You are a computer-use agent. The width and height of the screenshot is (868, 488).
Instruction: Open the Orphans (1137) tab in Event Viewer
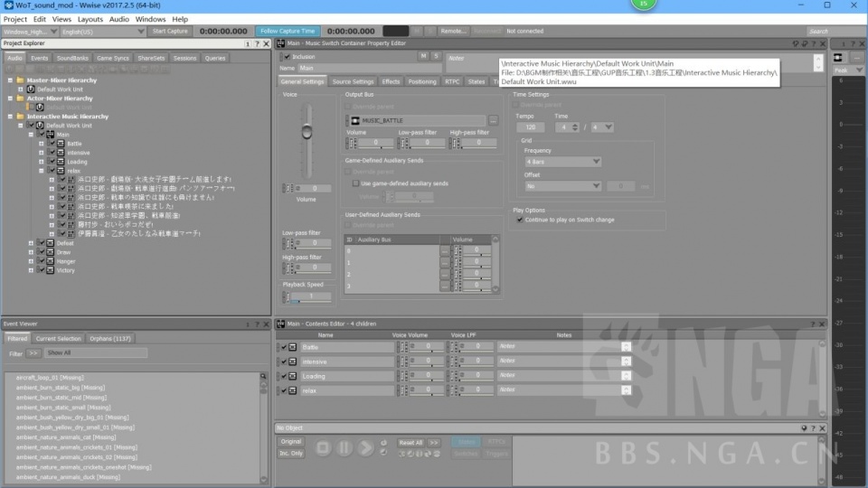tap(110, 339)
